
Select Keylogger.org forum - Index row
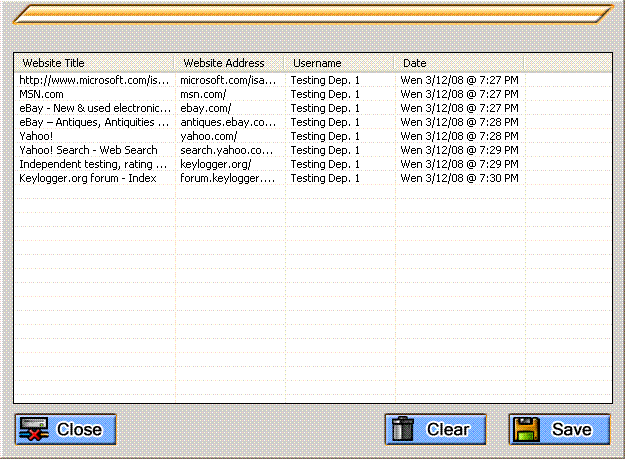click(x=88, y=178)
